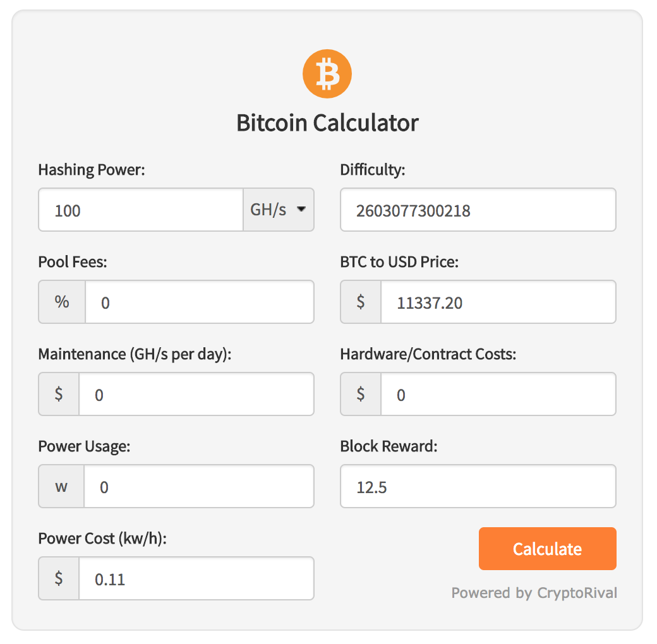
Task: Focus the Hashing Power input field
Action: [141, 210]
